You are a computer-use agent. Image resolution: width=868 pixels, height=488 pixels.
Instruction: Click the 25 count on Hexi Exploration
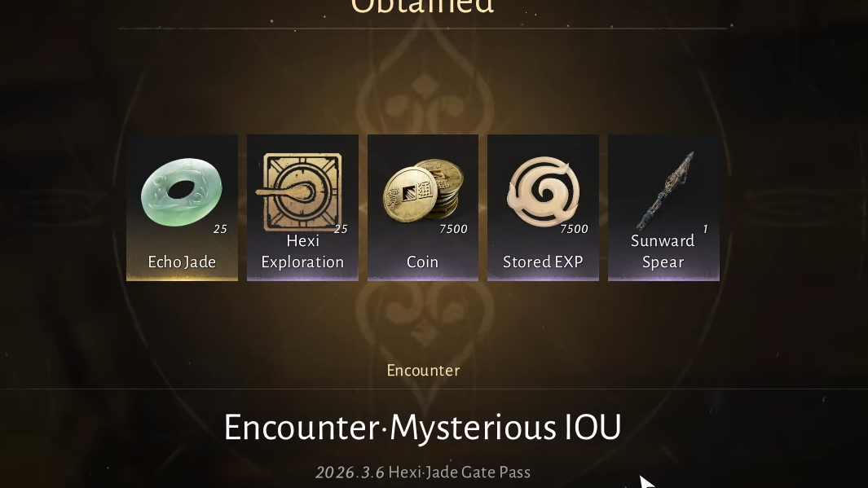(341, 229)
